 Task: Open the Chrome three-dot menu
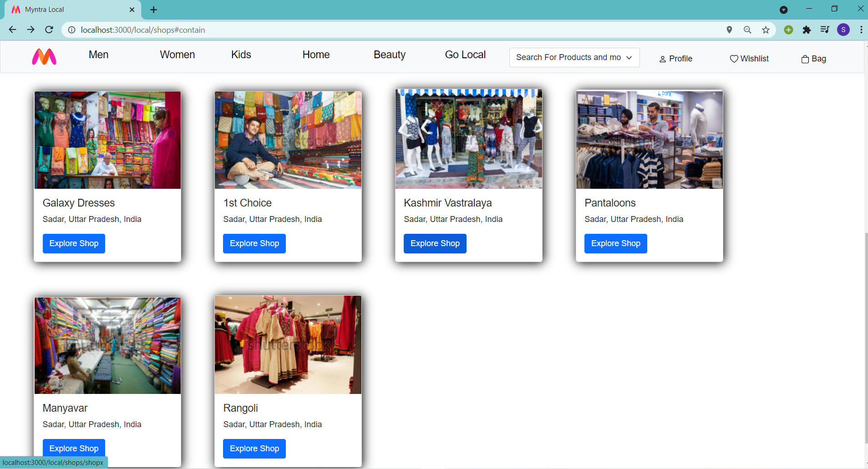pos(861,30)
